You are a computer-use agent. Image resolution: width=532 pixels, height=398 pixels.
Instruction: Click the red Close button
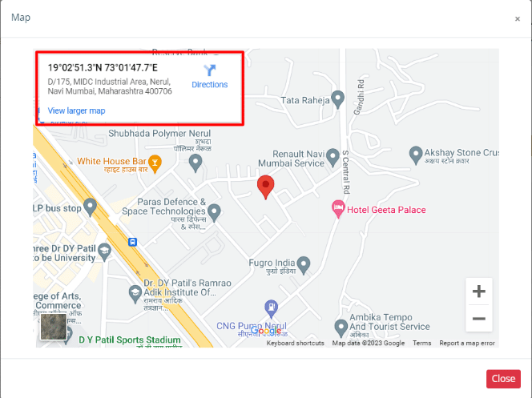[x=503, y=379]
